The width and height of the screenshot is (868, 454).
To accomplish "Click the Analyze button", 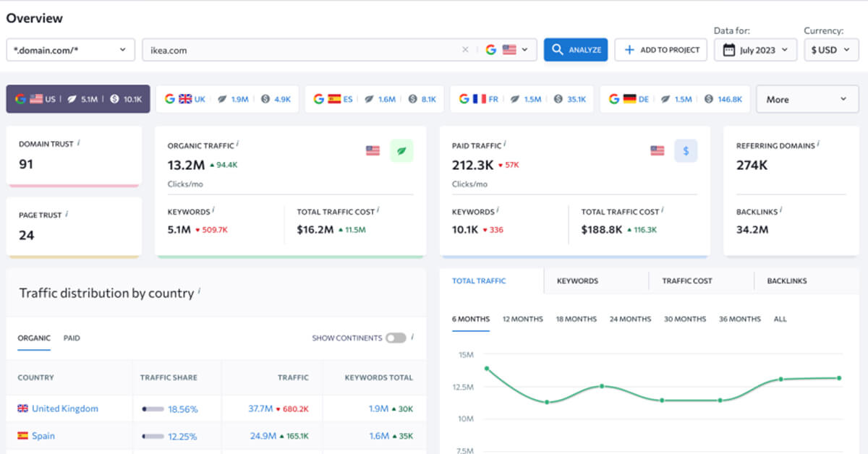I will tap(576, 50).
